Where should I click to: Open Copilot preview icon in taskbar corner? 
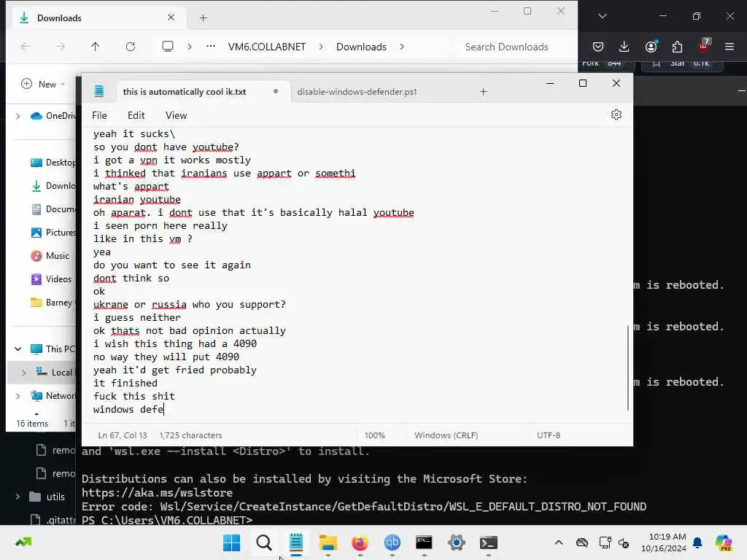click(724, 542)
